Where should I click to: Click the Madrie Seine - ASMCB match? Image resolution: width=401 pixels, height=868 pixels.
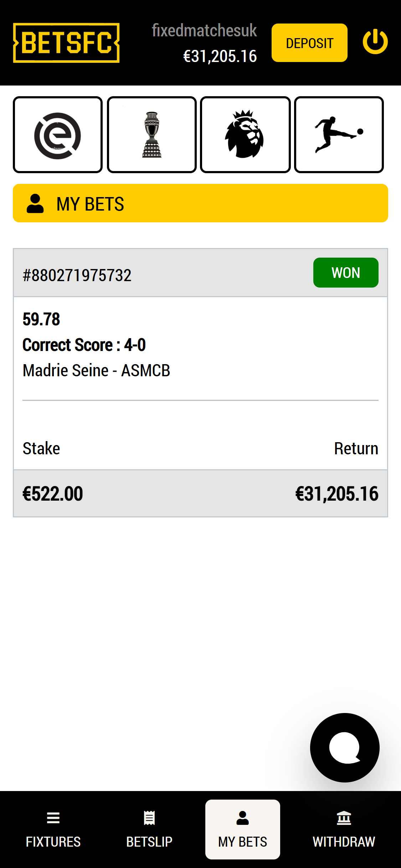(x=96, y=371)
